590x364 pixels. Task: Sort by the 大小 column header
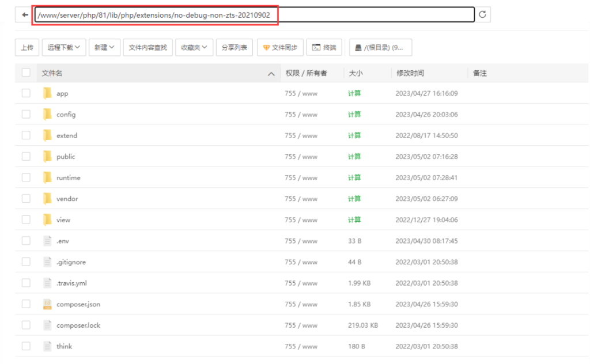[355, 73]
